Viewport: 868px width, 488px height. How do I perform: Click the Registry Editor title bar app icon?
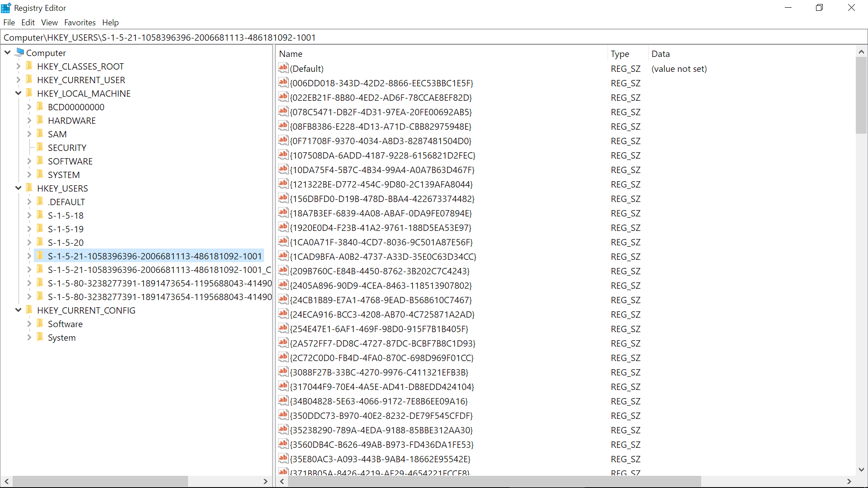point(6,8)
